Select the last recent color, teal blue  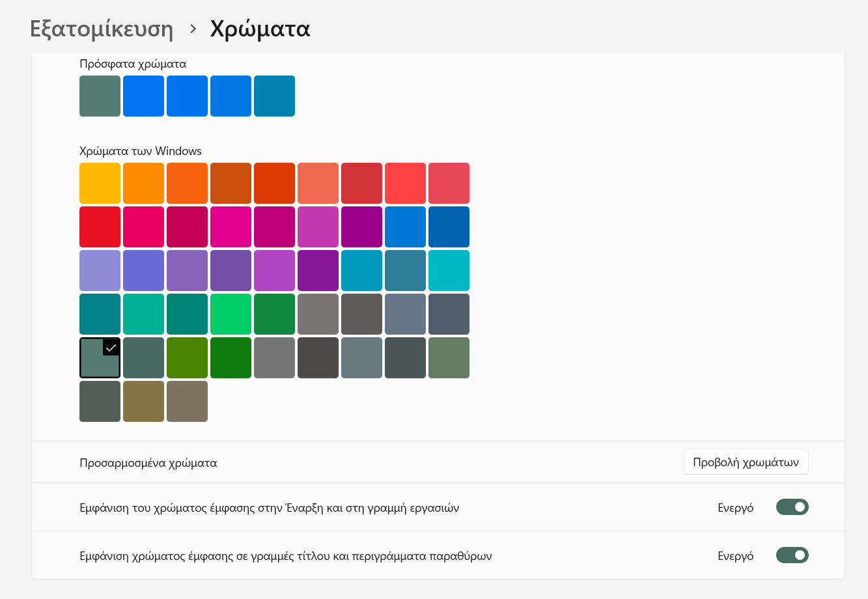[274, 96]
